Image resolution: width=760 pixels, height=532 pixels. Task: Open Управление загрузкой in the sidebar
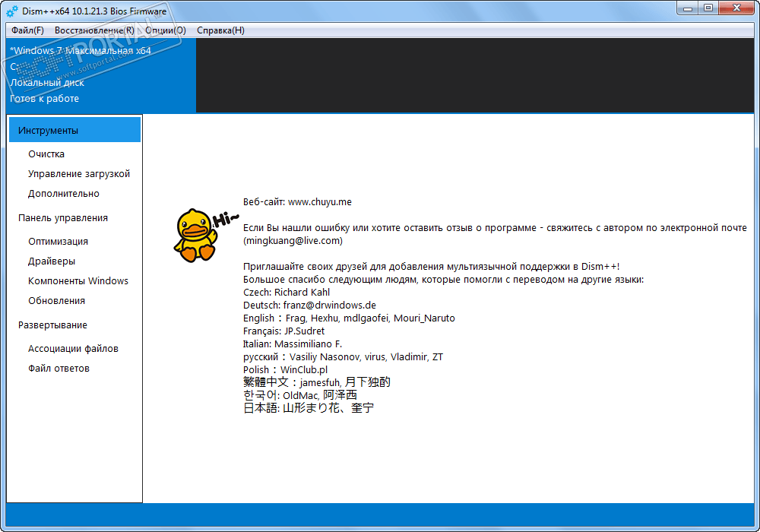pos(79,174)
